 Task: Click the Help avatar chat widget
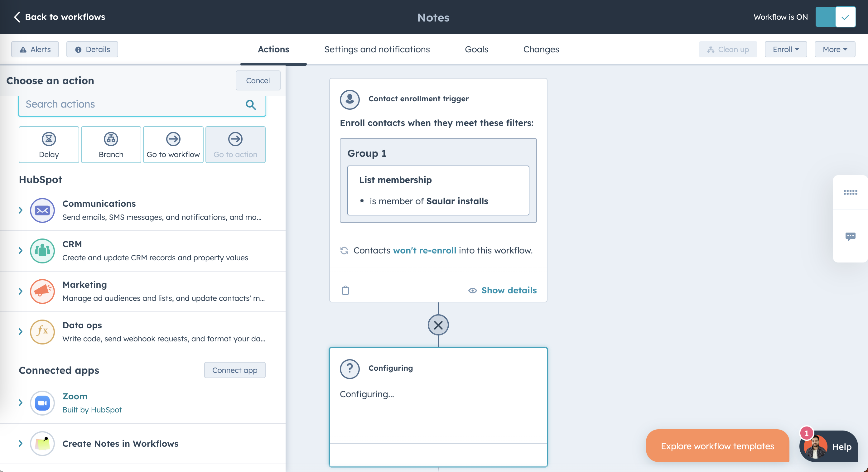pos(829,446)
